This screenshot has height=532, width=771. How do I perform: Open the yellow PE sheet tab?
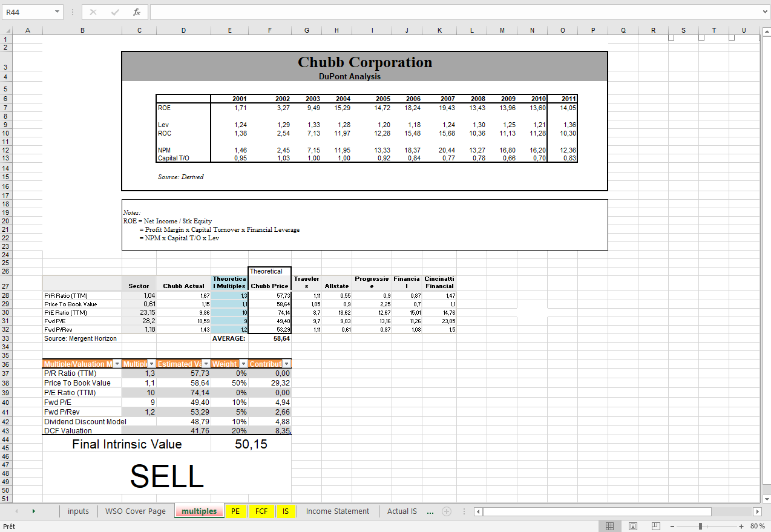pyautogui.click(x=235, y=511)
